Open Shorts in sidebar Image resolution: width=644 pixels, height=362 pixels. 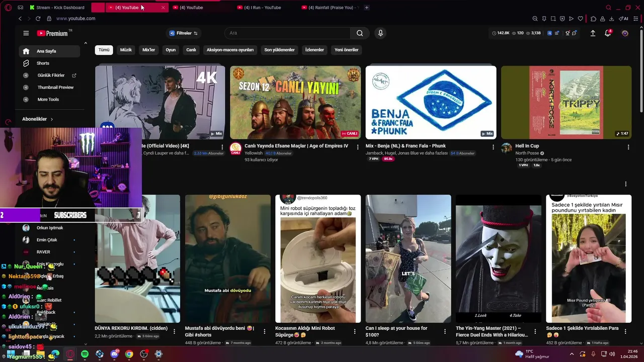49,63
